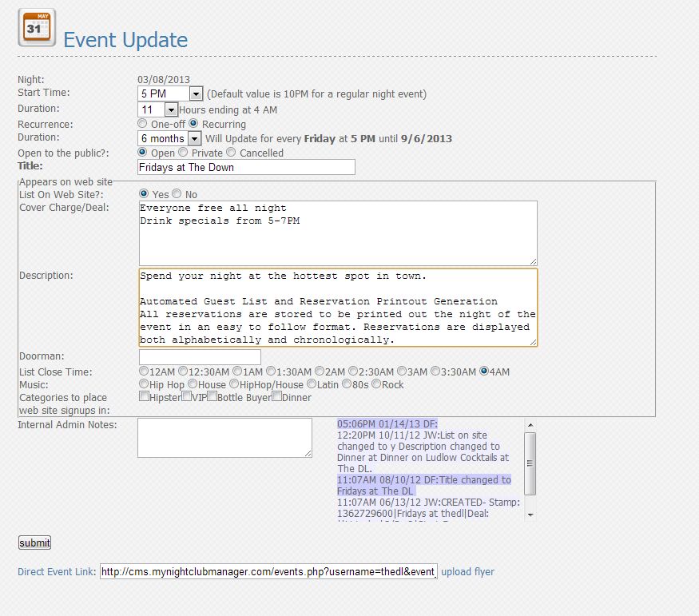Image resolution: width=699 pixels, height=616 pixels.
Task: Select No for List On Web Site
Action: [177, 194]
